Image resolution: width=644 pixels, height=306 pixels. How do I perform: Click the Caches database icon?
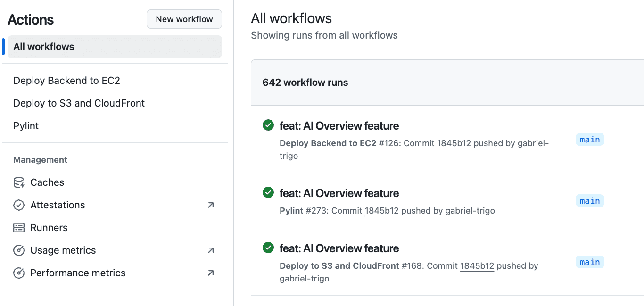point(19,182)
